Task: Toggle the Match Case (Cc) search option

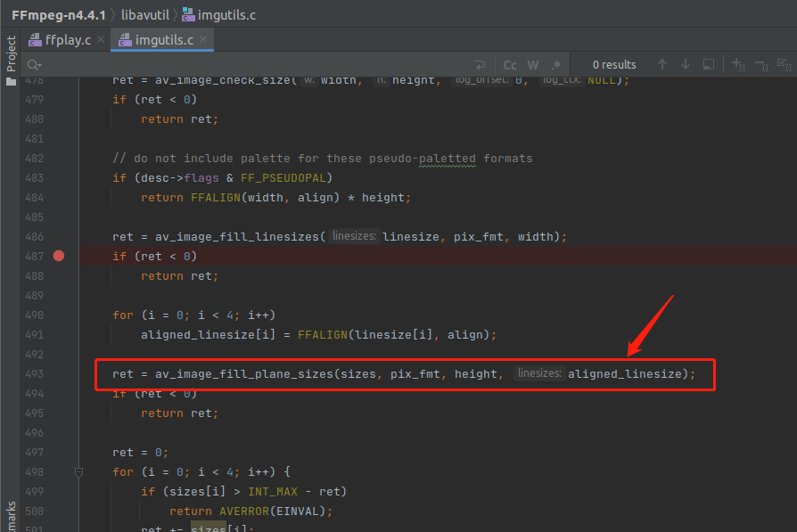Action: click(x=510, y=65)
